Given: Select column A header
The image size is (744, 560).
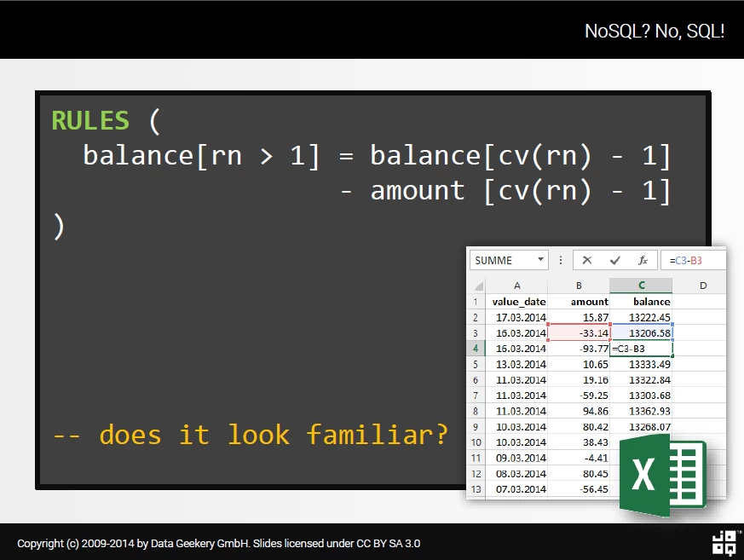Looking at the screenshot, I should 516,286.
